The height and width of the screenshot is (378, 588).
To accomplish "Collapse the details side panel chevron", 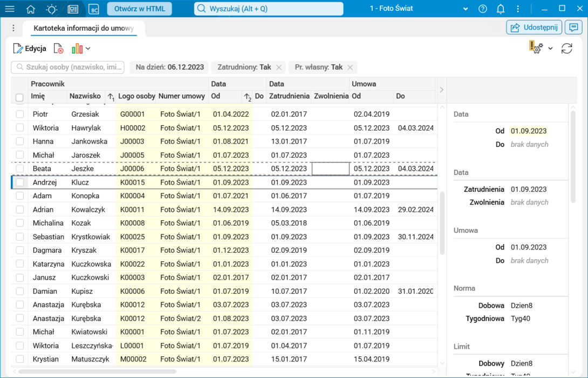I will tap(441, 90).
